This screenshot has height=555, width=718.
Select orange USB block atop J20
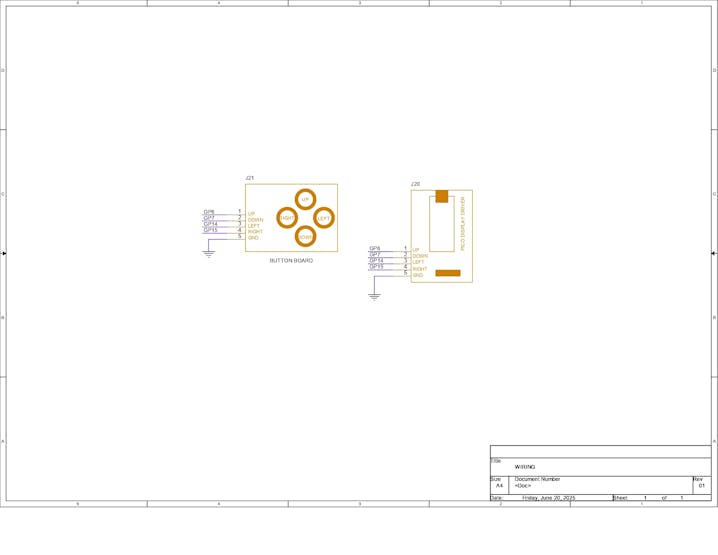click(441, 196)
